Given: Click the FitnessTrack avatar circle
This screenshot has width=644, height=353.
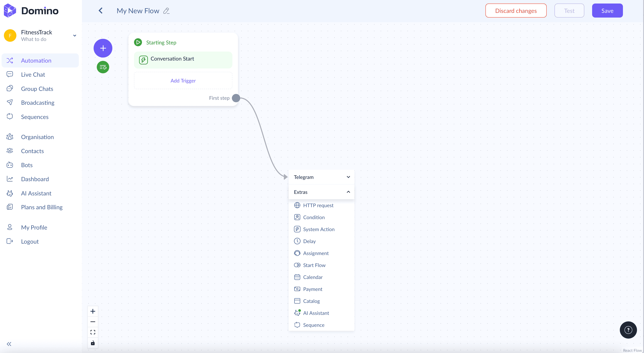Looking at the screenshot, I should point(10,35).
